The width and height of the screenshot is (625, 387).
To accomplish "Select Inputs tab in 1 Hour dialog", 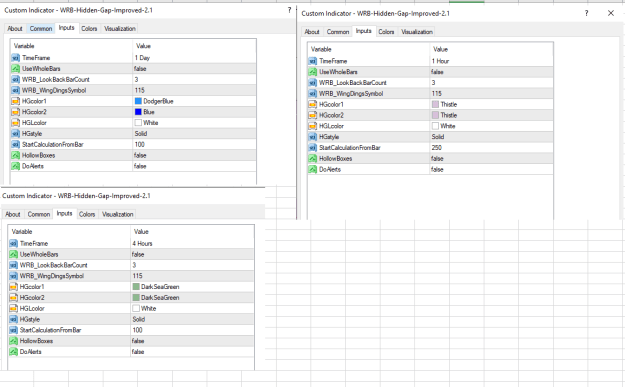I will pos(363,31).
